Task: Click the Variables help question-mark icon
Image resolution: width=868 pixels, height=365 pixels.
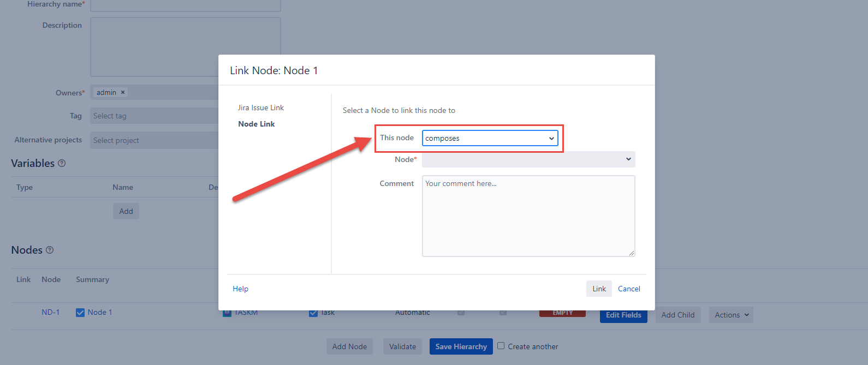Action: tap(62, 163)
